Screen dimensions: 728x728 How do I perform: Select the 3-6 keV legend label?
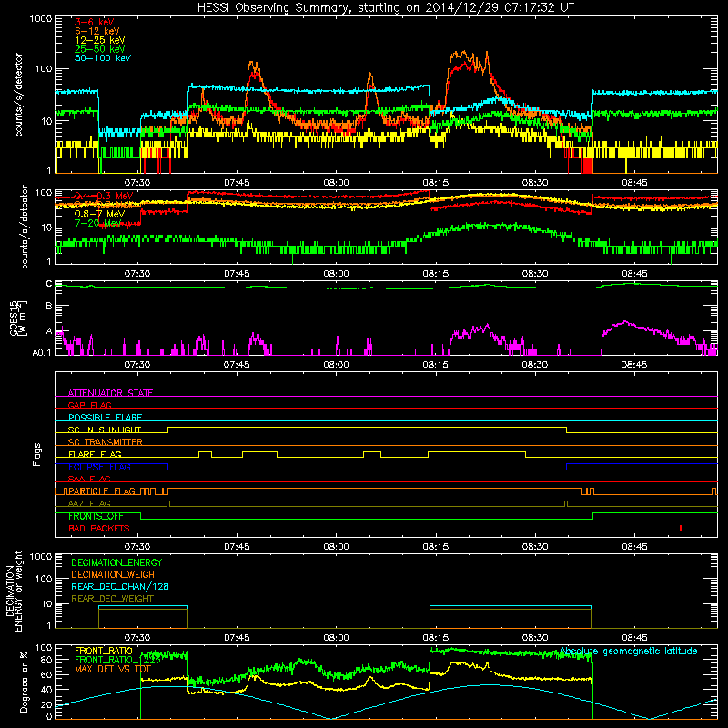94,22
